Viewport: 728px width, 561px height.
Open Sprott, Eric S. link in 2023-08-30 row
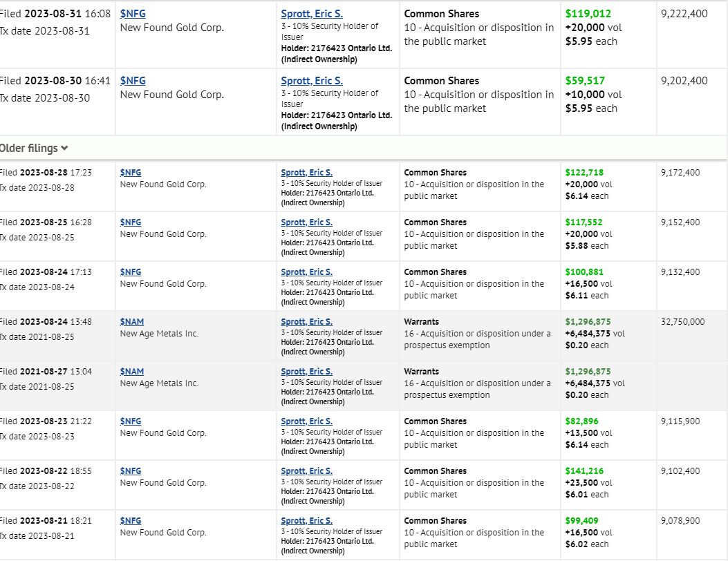[312, 81]
